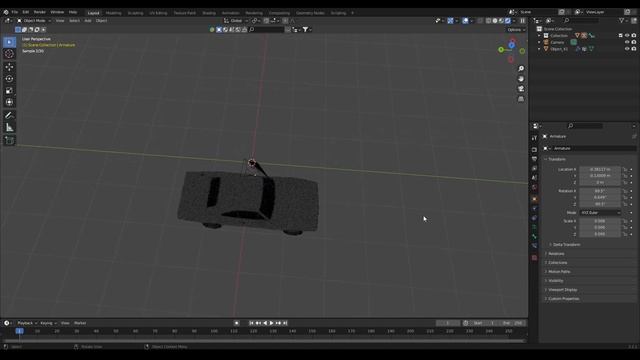Screen dimensions: 640x360
Task: Jump to the timeline start frame
Action: pos(251,323)
